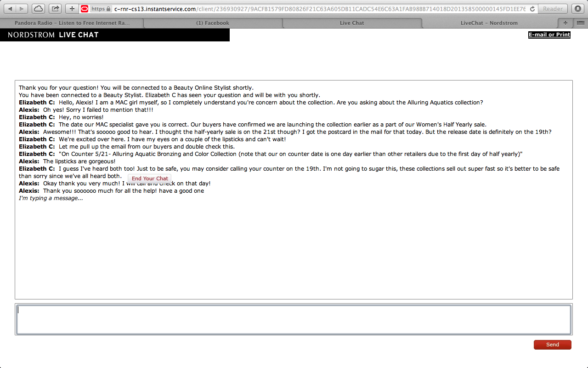
Task: Add a bookmark with the plus icon
Action: tap(72, 9)
